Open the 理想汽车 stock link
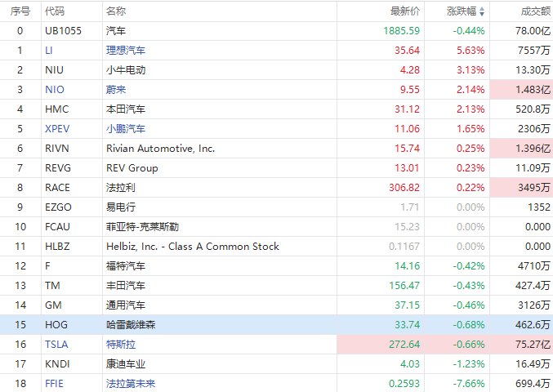This screenshot has height=392, width=553. 125,51
